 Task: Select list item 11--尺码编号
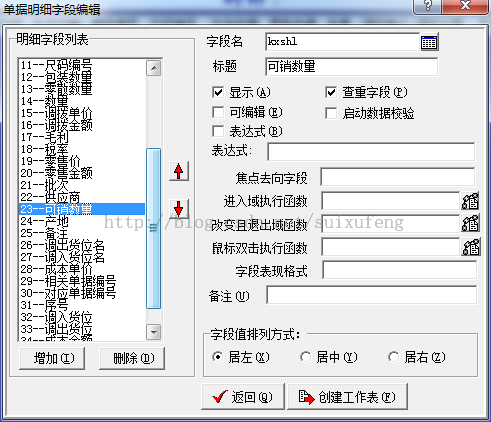[82, 65]
